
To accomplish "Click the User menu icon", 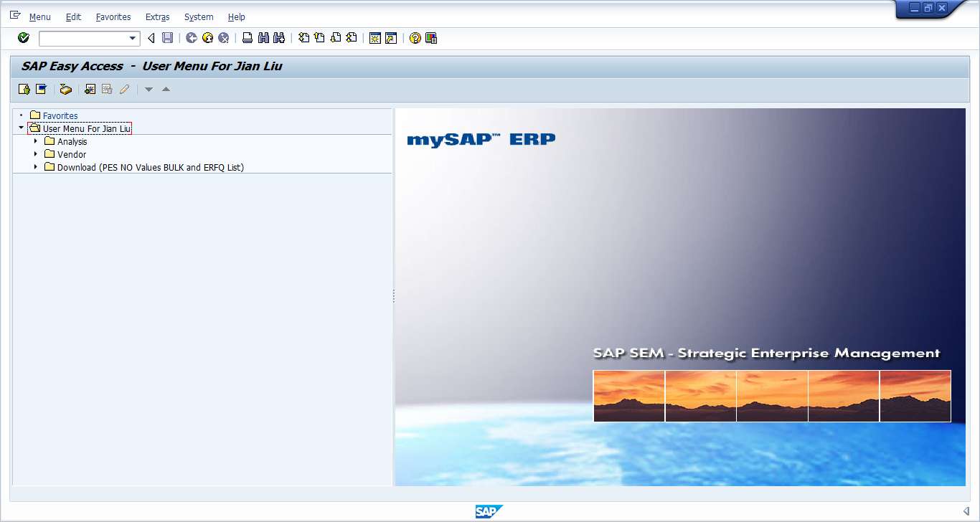I will [x=24, y=89].
